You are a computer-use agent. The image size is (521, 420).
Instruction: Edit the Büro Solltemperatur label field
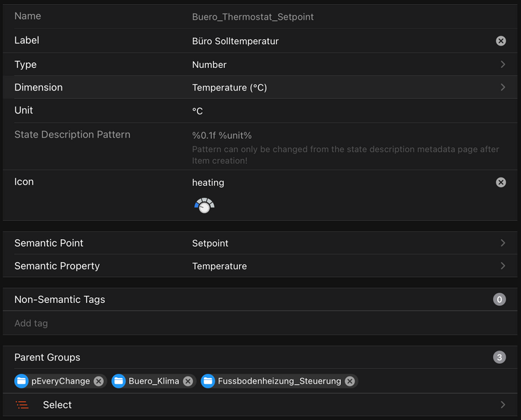pyautogui.click(x=337, y=41)
